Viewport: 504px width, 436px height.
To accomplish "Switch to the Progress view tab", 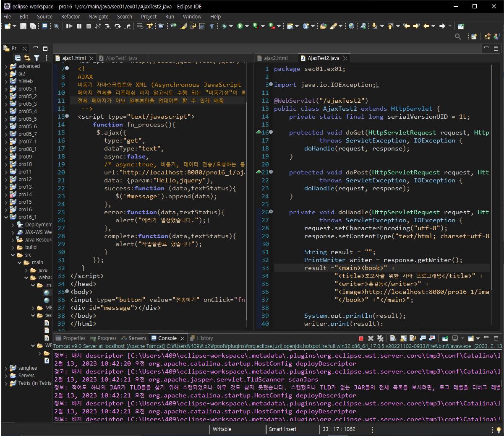I will (x=103, y=338).
